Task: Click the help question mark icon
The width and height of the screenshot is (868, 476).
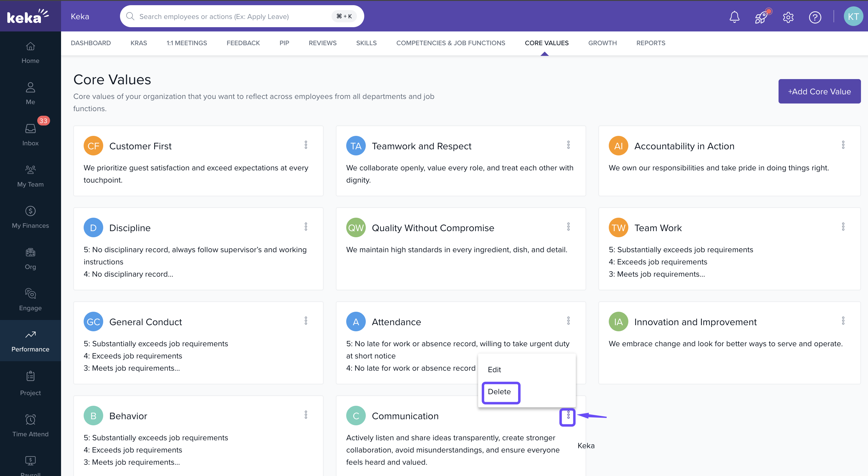Action: pyautogui.click(x=815, y=17)
